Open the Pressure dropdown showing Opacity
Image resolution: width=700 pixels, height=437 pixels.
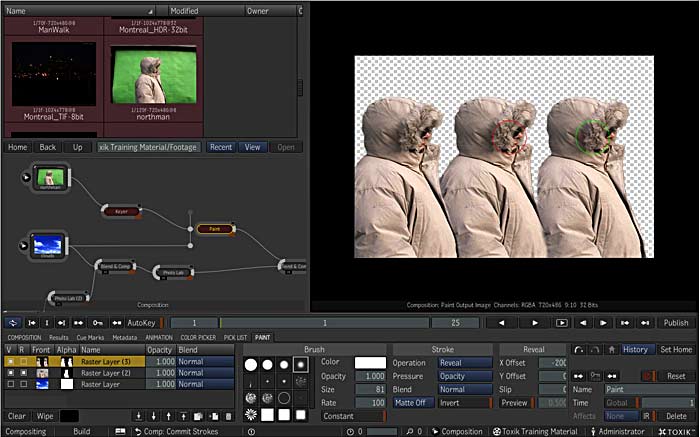465,376
